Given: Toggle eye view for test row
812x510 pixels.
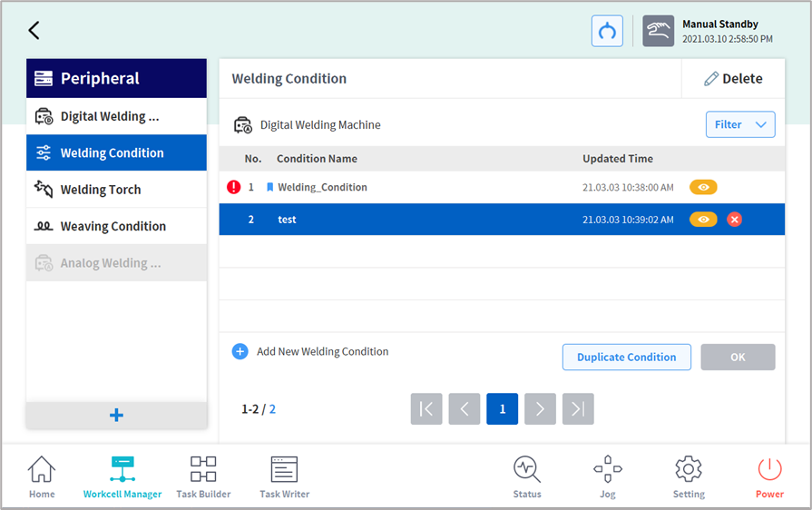Looking at the screenshot, I should [x=703, y=220].
